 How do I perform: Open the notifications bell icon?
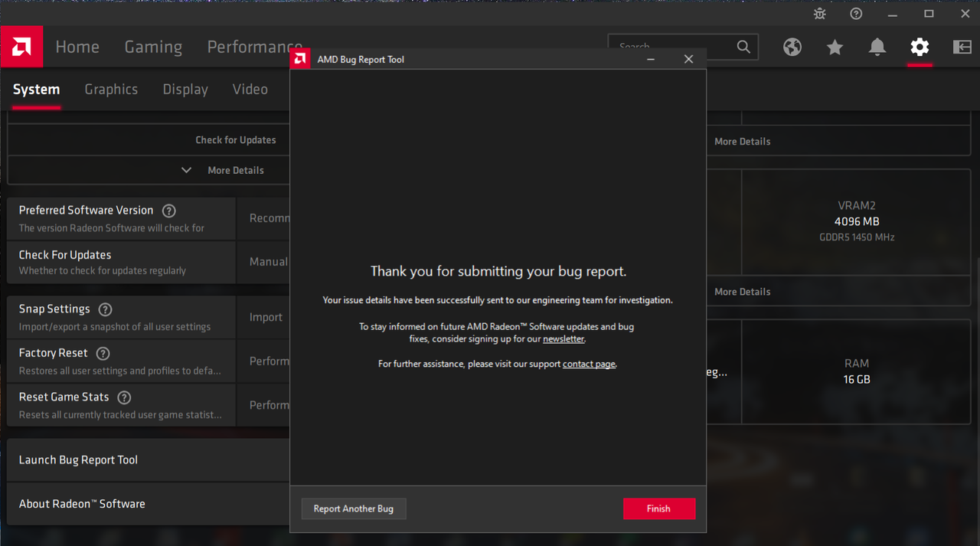[x=877, y=47]
